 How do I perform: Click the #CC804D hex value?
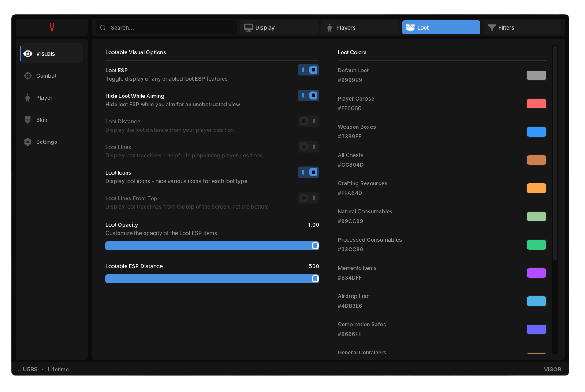350,165
